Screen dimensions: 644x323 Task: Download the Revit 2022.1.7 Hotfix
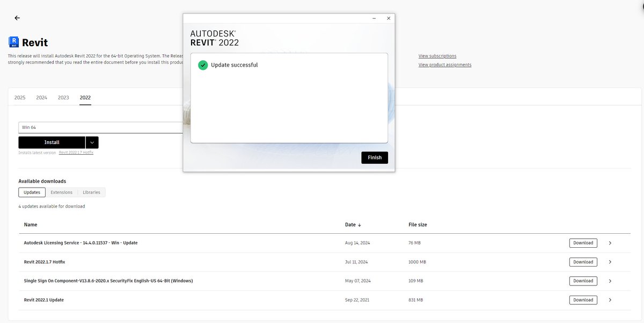click(x=583, y=262)
